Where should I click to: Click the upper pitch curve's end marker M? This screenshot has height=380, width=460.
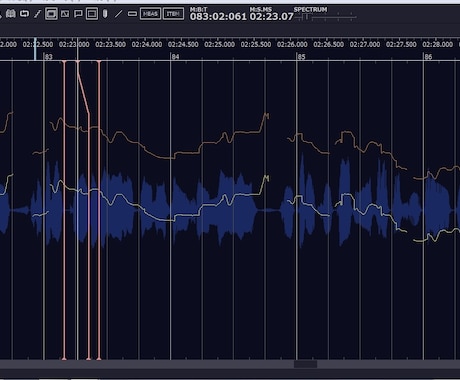266,116
